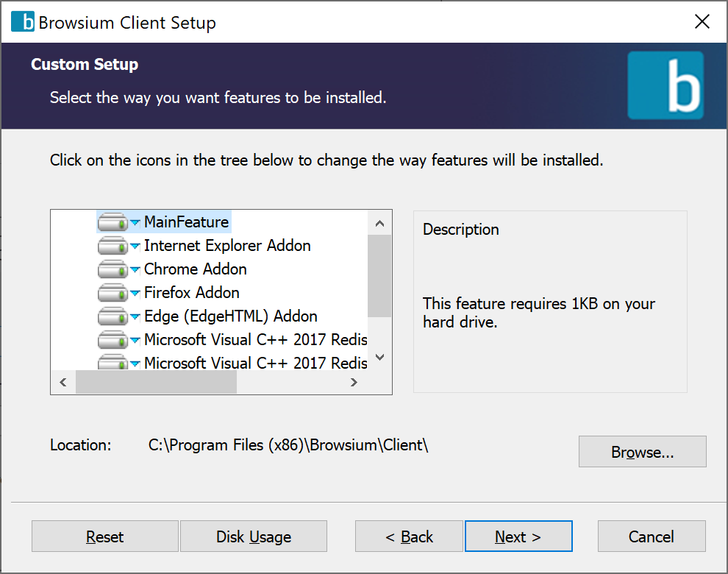
Task: Select the MainFeature tree item
Action: click(x=186, y=222)
